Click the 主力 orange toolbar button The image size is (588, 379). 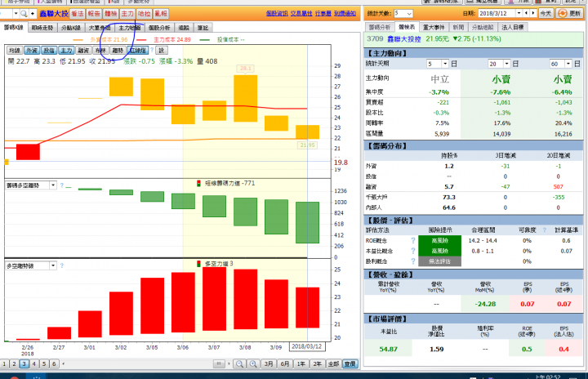[x=127, y=14]
